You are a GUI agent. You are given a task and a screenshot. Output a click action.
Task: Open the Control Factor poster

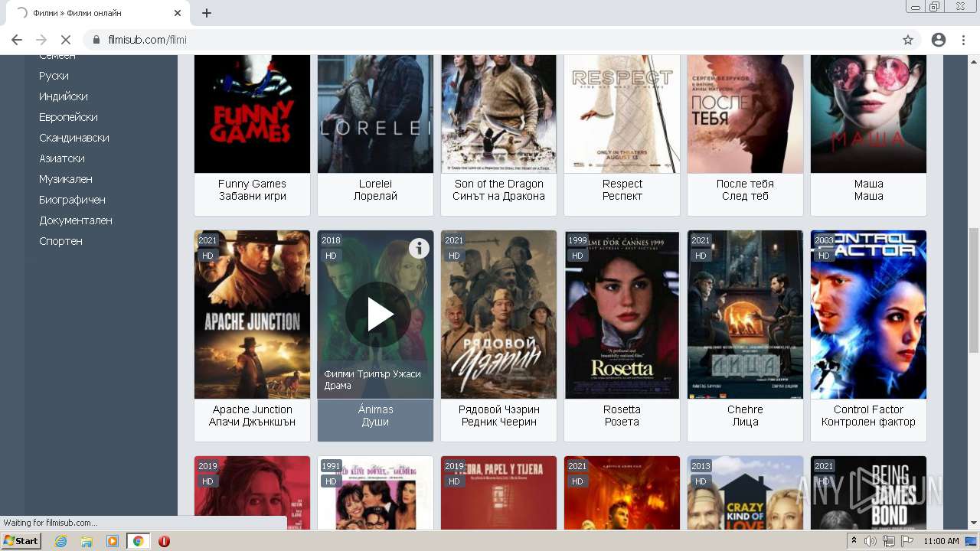coord(868,315)
